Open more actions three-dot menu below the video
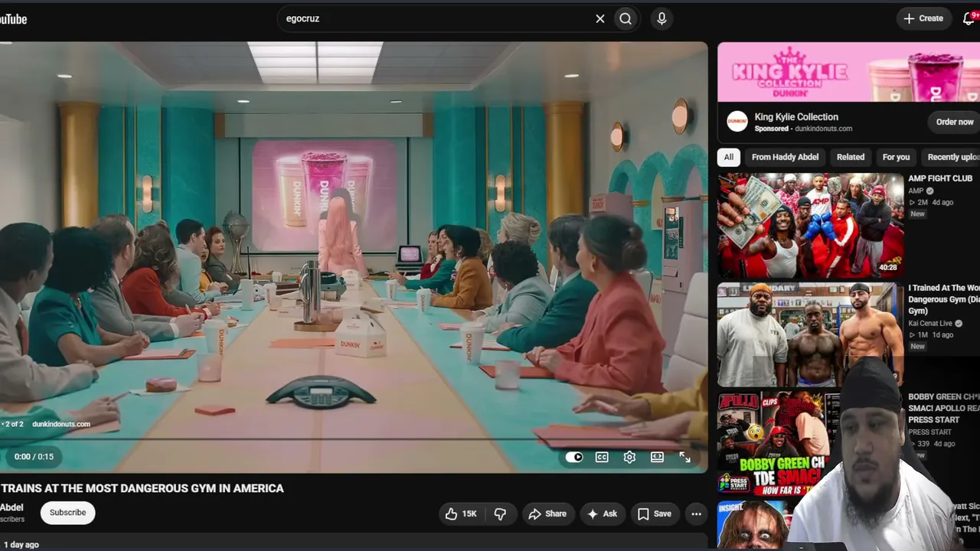Image resolution: width=980 pixels, height=551 pixels. (x=696, y=514)
